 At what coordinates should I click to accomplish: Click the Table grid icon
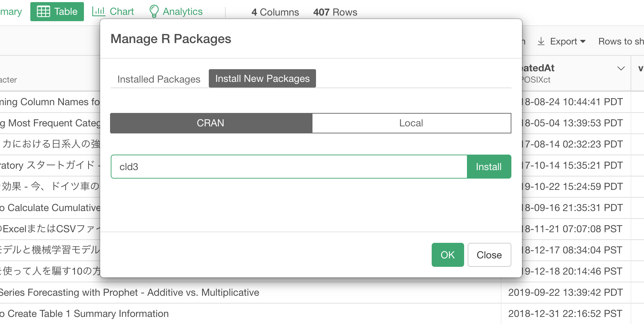[x=43, y=12]
